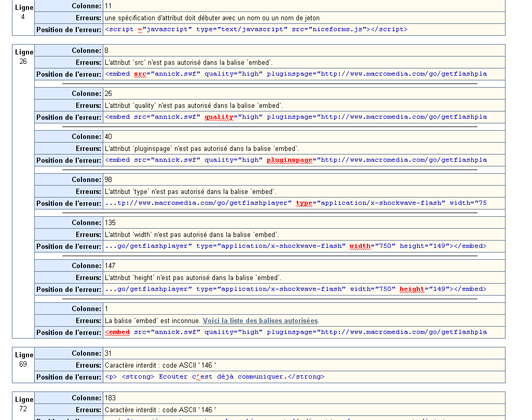Select column value 183 in Ligne 72
This screenshot has width=532, height=420.
tap(110, 398)
